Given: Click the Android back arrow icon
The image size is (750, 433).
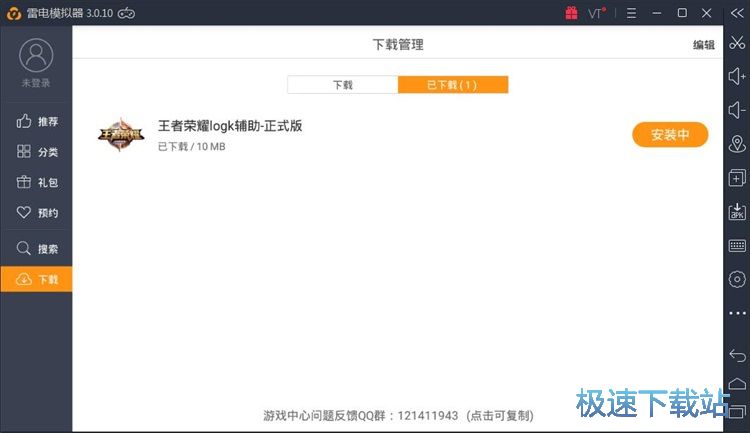Looking at the screenshot, I should tap(737, 355).
